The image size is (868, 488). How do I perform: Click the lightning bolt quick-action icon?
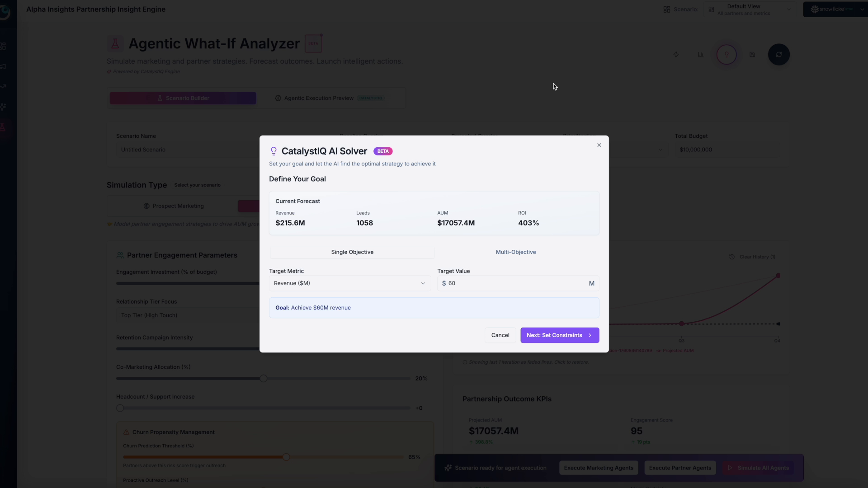[x=676, y=54]
